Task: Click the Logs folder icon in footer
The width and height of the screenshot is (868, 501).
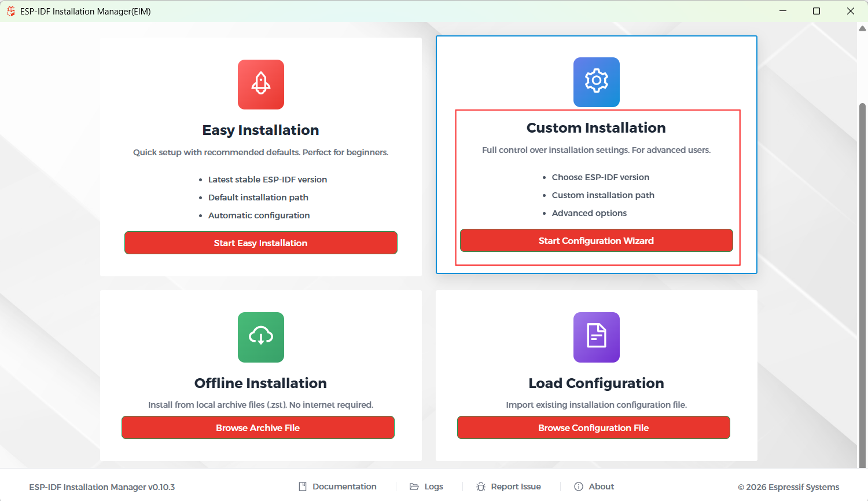Action: pos(414,487)
